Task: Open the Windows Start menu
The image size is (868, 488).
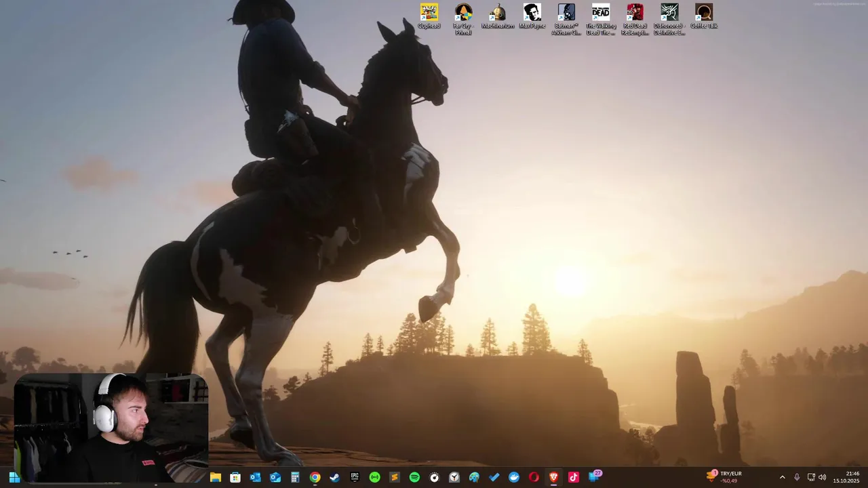Action: (14, 477)
